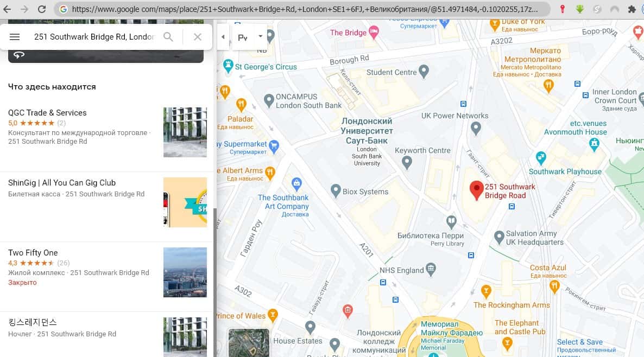Click the red 251 Southwark Bridge Road pin
The image size is (644, 357).
[476, 190]
